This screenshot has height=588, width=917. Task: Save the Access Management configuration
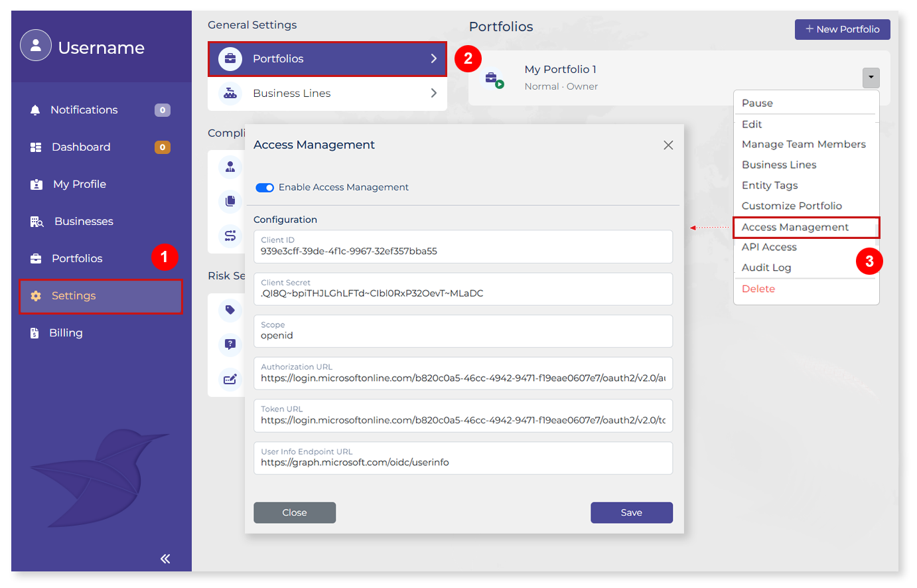(631, 512)
